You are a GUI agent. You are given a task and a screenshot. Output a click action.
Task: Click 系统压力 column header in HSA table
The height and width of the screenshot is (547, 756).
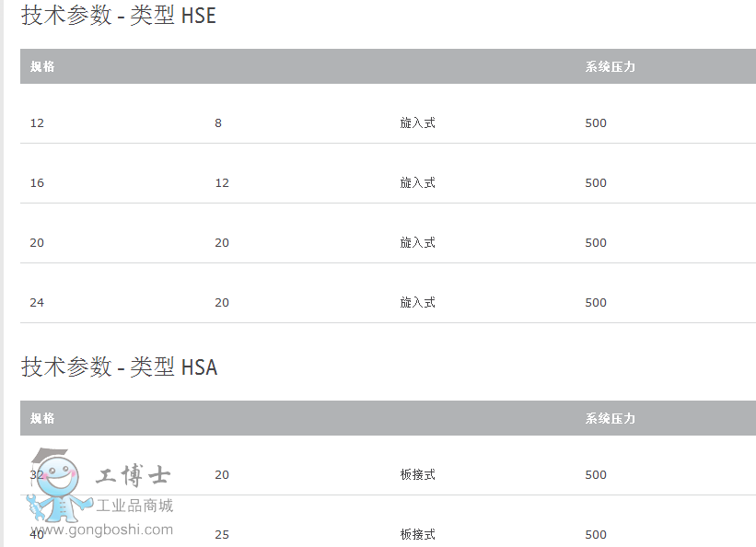pos(611,418)
